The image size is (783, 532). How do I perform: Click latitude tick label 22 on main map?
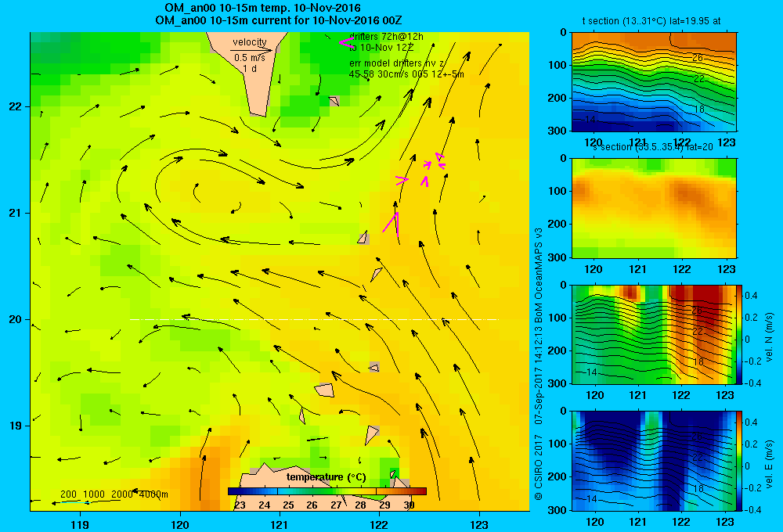(15, 107)
